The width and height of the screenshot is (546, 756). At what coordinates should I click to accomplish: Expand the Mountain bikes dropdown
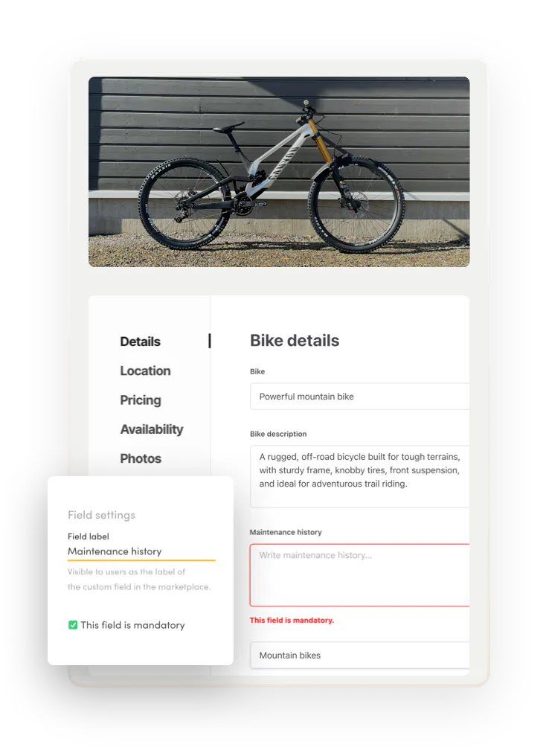(359, 656)
